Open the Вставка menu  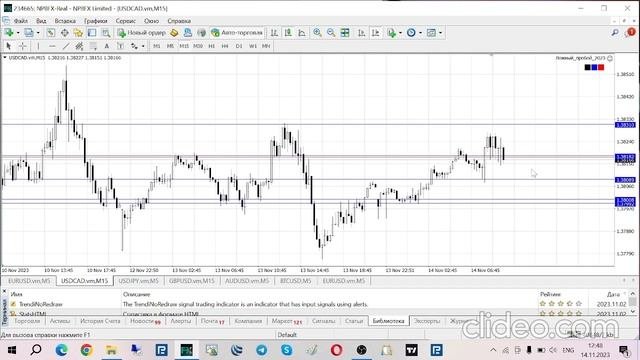point(65,21)
